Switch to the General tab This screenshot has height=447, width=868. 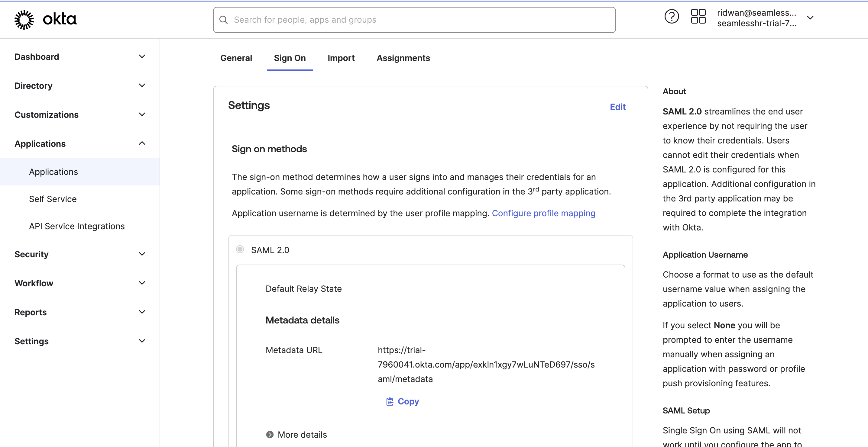pos(236,58)
